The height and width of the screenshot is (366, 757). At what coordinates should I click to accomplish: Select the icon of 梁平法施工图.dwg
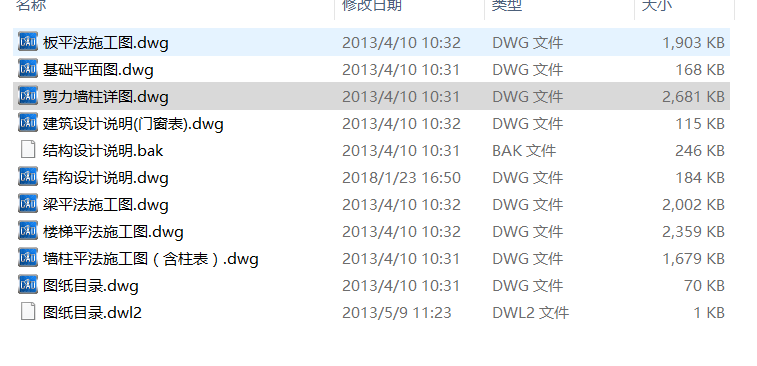(x=28, y=203)
